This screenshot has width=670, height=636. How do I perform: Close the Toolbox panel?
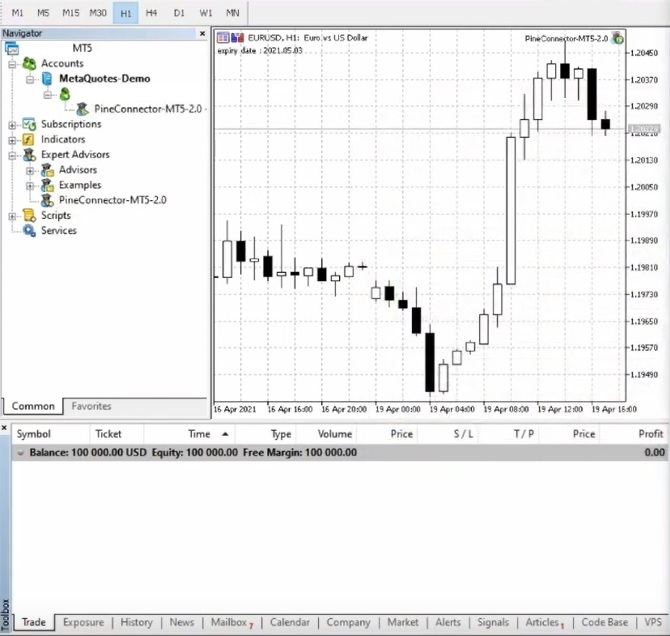(x=5, y=428)
